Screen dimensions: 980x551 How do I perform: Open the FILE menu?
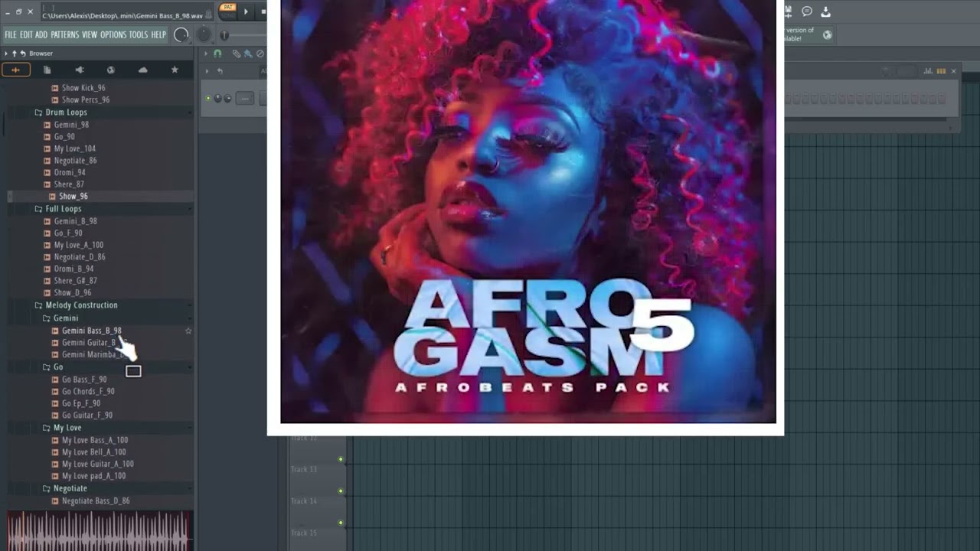pos(11,35)
